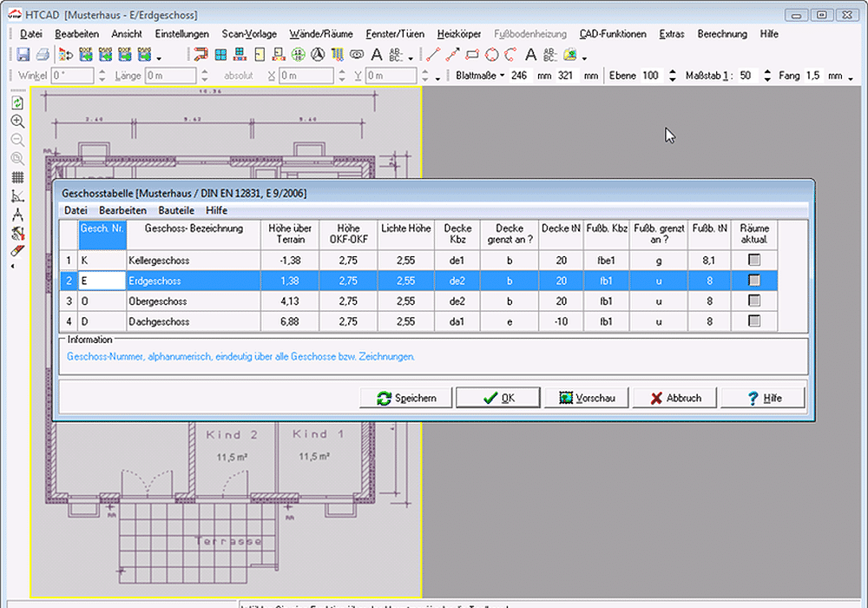
Task: Select the rectangle drawing tool
Action: coord(472,54)
